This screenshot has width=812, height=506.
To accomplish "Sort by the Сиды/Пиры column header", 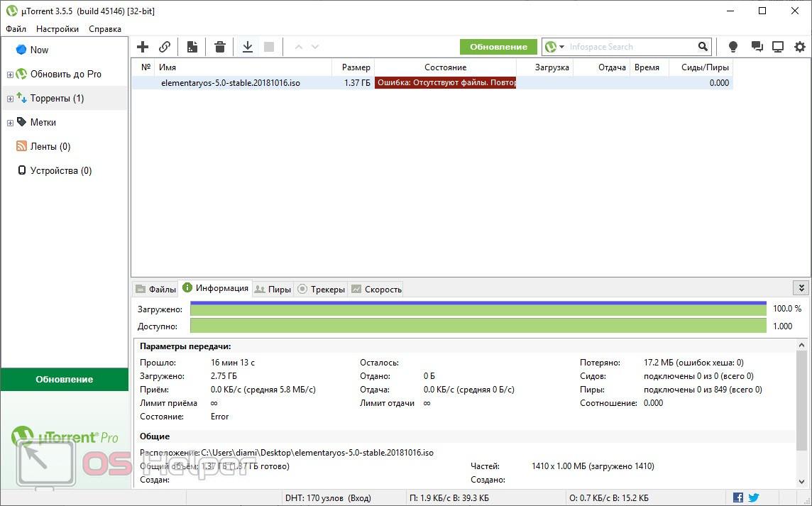I will 701,67.
